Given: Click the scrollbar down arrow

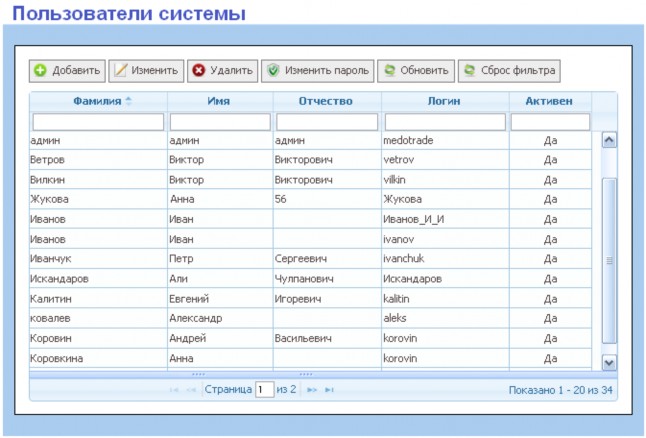Looking at the screenshot, I should 609,363.
